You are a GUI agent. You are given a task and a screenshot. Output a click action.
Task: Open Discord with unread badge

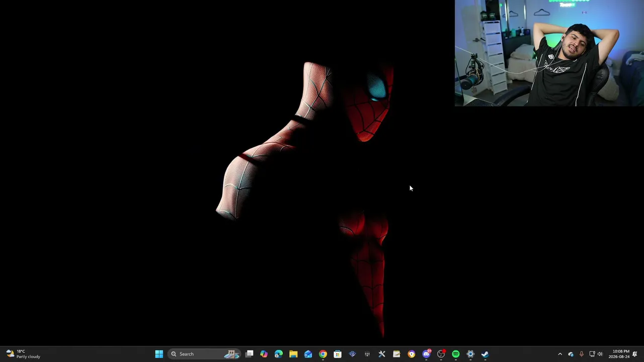click(x=426, y=354)
